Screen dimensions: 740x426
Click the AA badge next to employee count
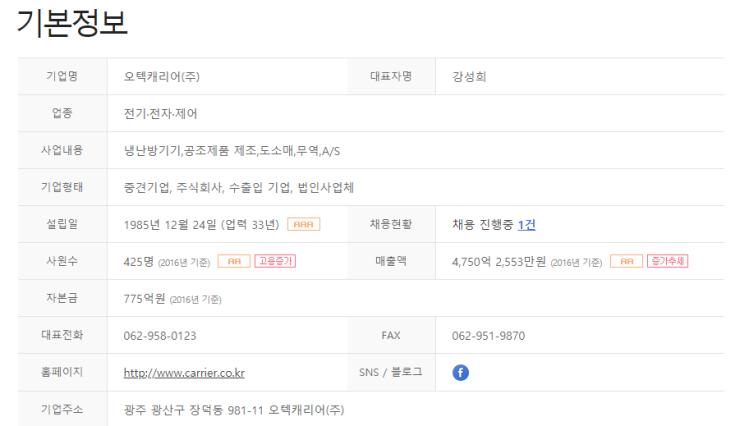click(234, 261)
